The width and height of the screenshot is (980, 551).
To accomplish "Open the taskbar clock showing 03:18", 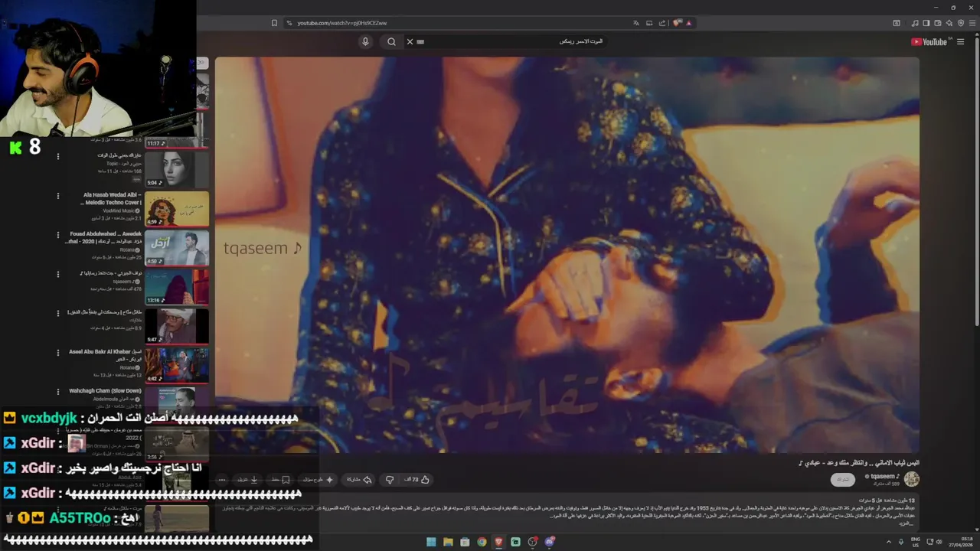I will coord(959,542).
